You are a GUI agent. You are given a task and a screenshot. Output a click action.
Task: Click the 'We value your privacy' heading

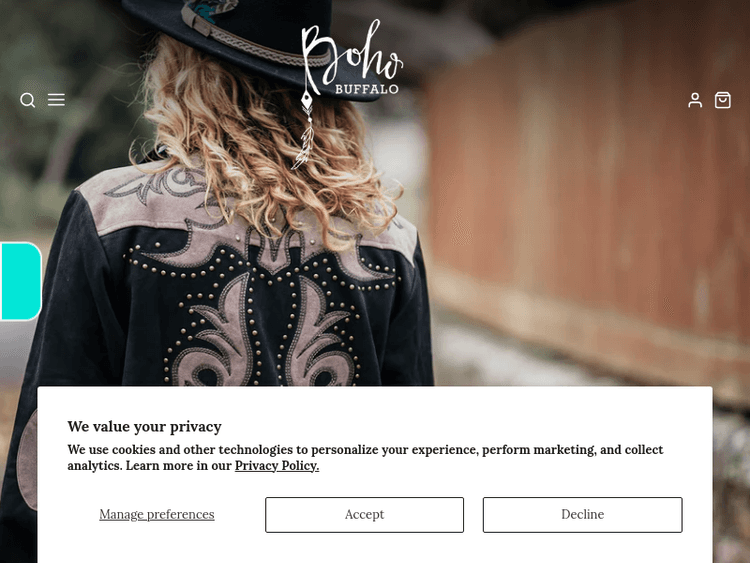pyautogui.click(x=144, y=426)
